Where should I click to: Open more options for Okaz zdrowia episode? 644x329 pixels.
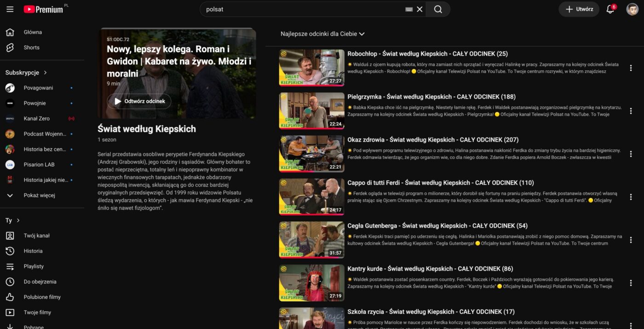pyautogui.click(x=631, y=154)
